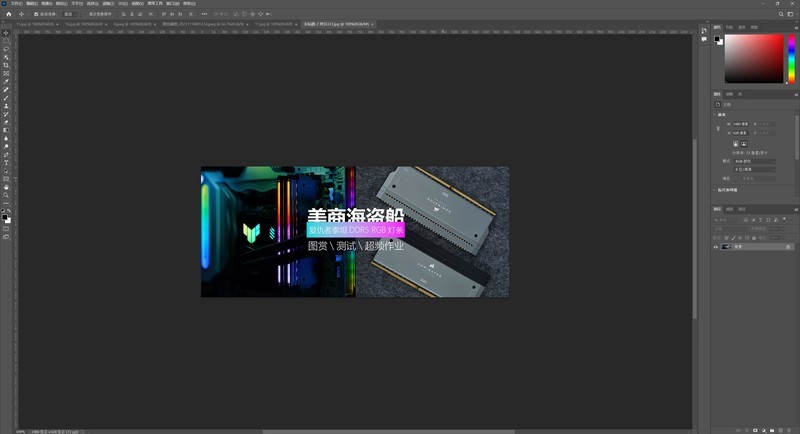Viewport: 800px width, 434px height.
Task: Select the Crop tool
Action: tap(6, 65)
